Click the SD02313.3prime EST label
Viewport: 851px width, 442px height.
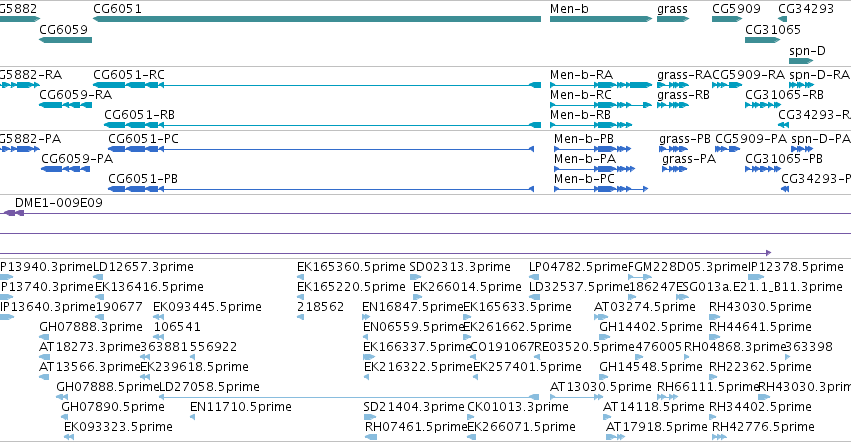point(460,267)
